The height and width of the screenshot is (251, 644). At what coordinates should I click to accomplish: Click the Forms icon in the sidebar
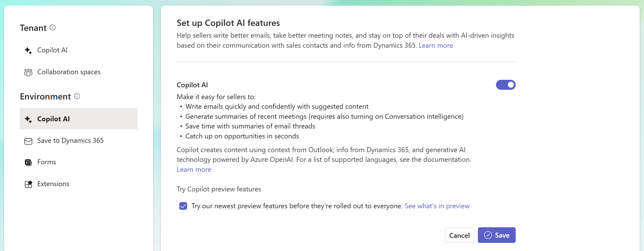pyautogui.click(x=28, y=162)
